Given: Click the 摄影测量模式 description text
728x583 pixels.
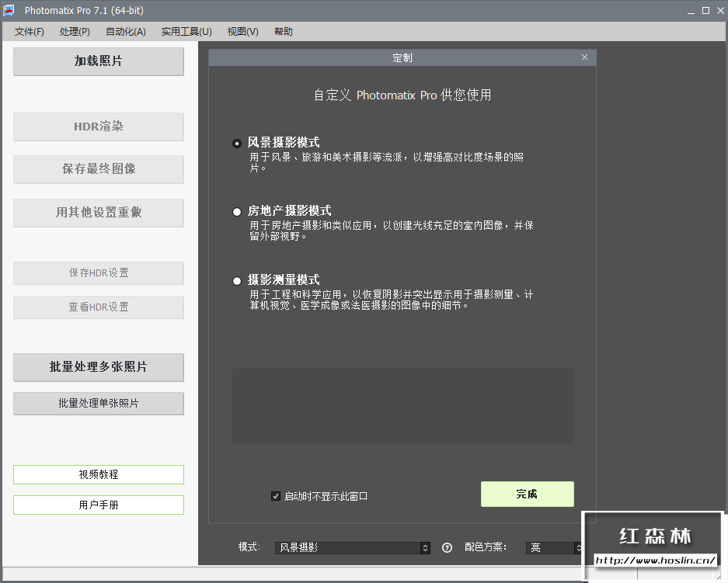Looking at the screenshot, I should point(392,300).
